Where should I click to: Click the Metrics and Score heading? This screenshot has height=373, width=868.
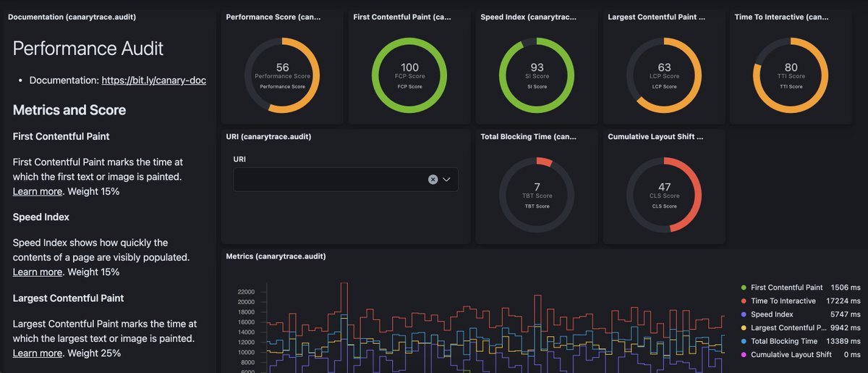coord(69,110)
